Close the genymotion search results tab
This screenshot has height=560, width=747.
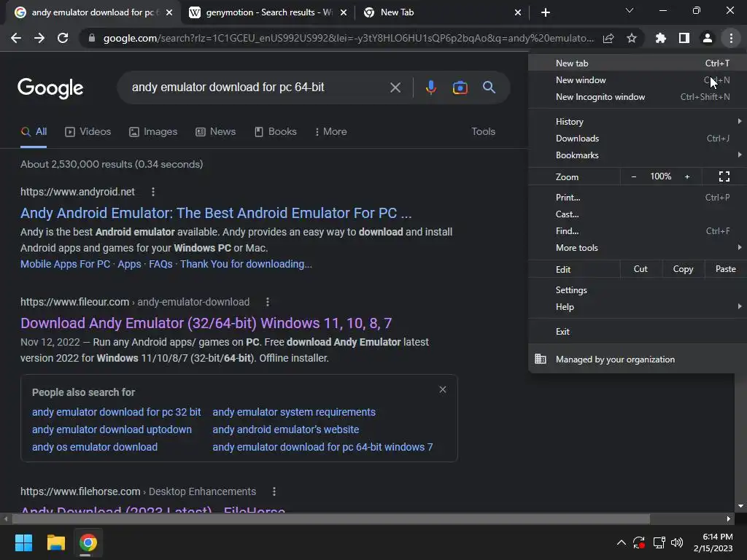(x=344, y=12)
